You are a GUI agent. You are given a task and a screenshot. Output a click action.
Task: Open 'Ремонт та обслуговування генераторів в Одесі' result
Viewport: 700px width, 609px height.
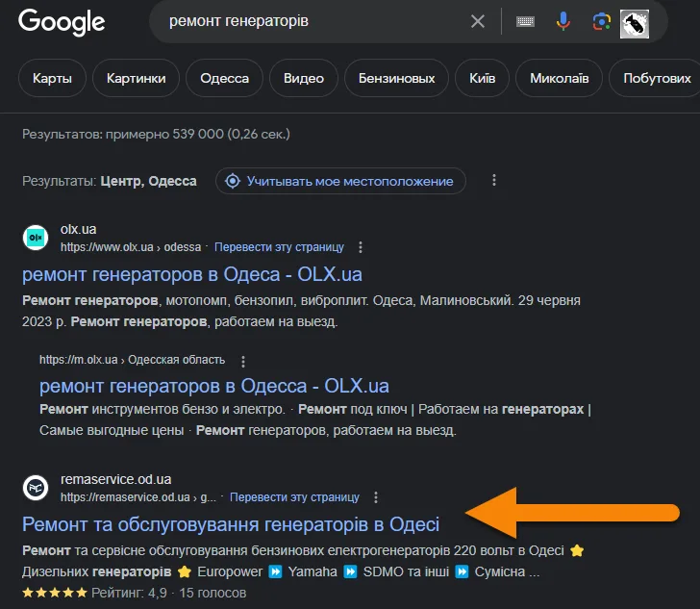pyautogui.click(x=231, y=524)
